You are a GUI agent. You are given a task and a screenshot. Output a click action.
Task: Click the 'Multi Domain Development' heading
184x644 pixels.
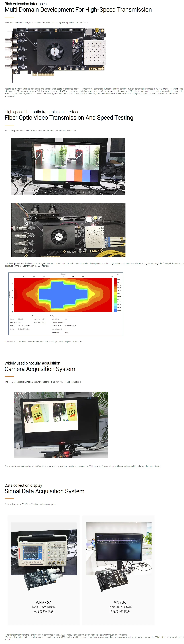[x=78, y=10]
